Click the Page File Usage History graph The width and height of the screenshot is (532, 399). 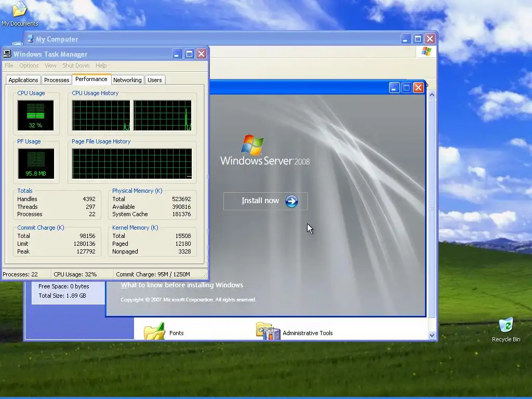(132, 164)
